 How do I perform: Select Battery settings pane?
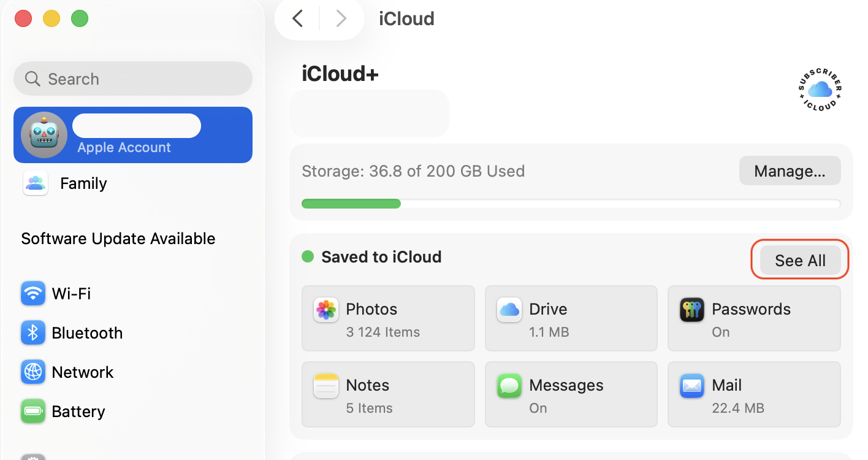[x=133, y=411]
